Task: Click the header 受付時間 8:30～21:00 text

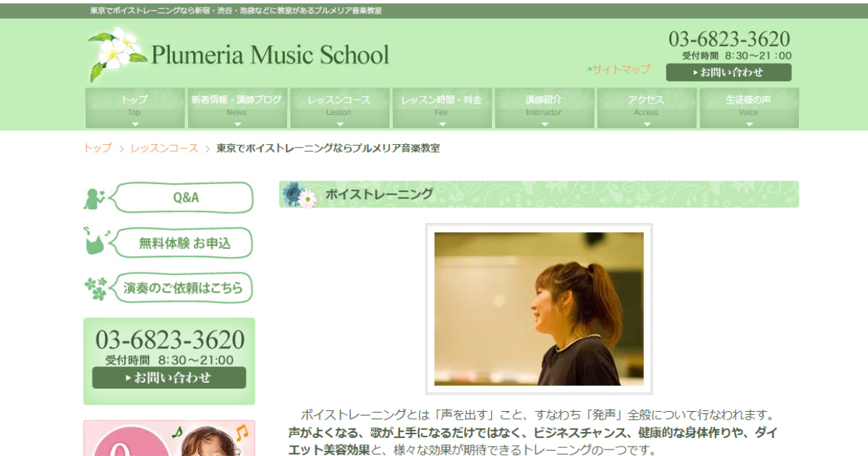Action: [x=736, y=56]
